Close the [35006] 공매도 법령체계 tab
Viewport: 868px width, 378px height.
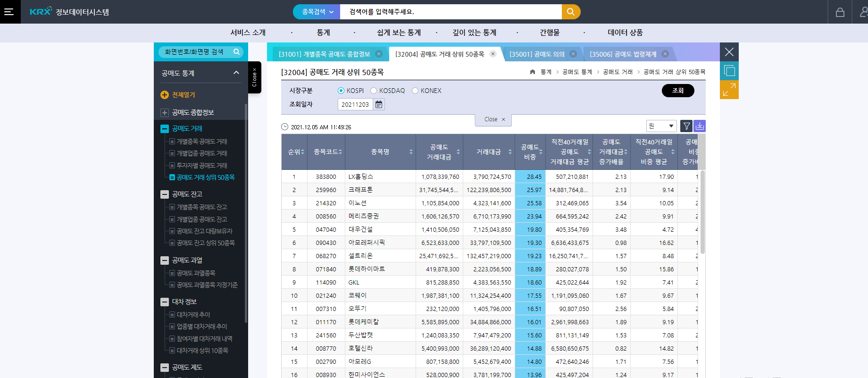click(x=665, y=54)
